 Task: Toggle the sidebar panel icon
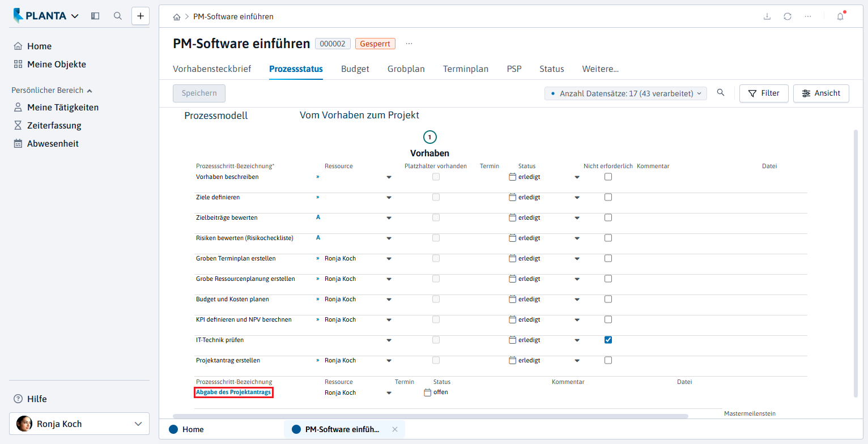pyautogui.click(x=95, y=16)
